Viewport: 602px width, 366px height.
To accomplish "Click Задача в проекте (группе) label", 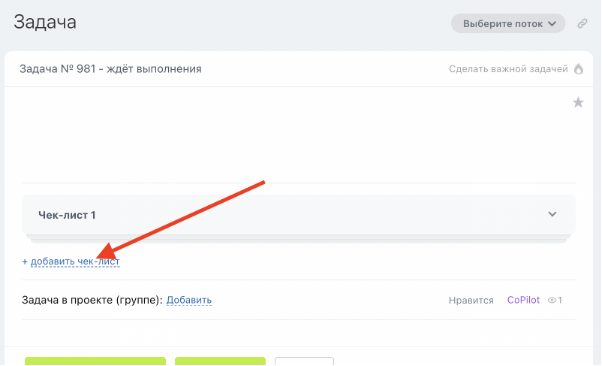I will coord(92,300).
